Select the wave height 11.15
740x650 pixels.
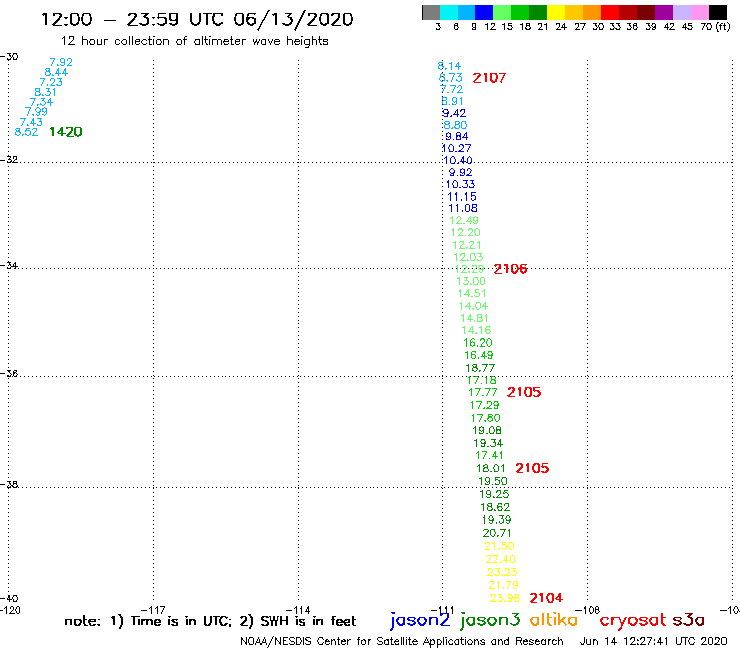(x=462, y=197)
